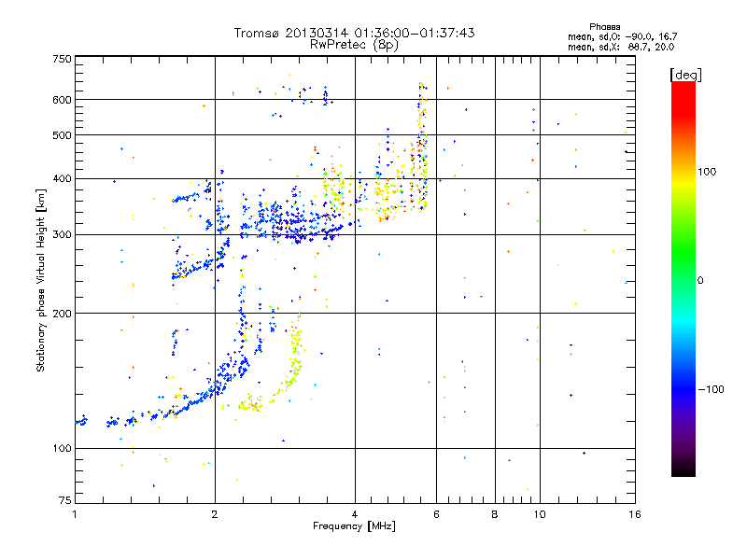Click the x-axis label '10'

[x=540, y=514]
